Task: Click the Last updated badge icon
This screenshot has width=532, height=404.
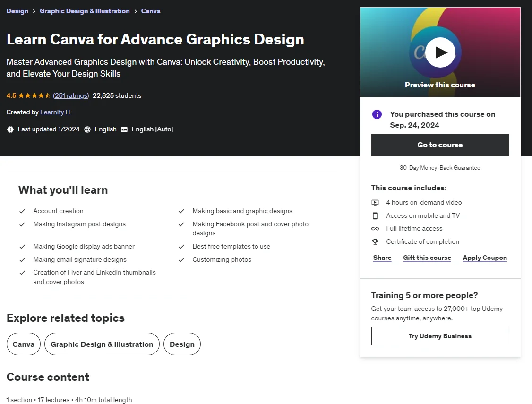Action: pyautogui.click(x=10, y=129)
